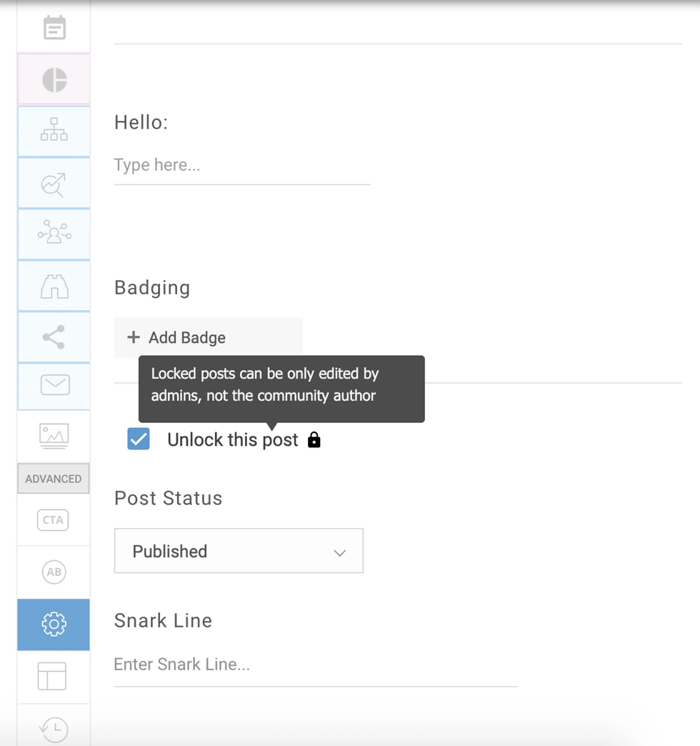Open the layout template sidebar icon

click(52, 676)
